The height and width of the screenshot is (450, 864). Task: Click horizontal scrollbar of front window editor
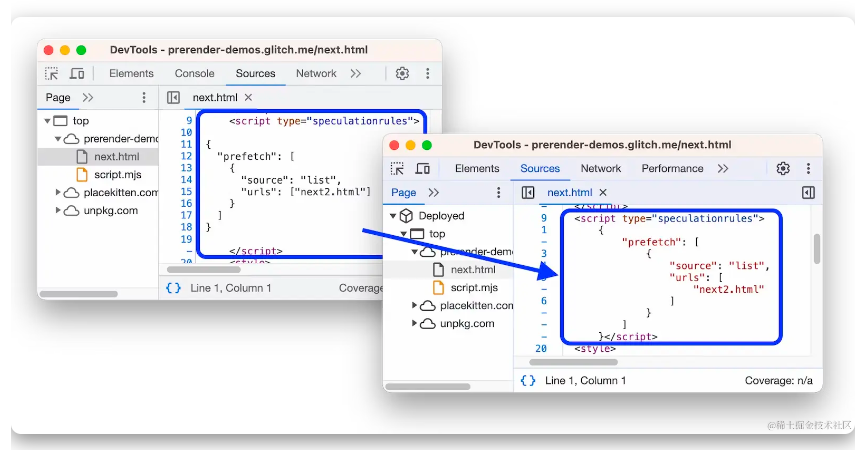pyautogui.click(x=573, y=362)
